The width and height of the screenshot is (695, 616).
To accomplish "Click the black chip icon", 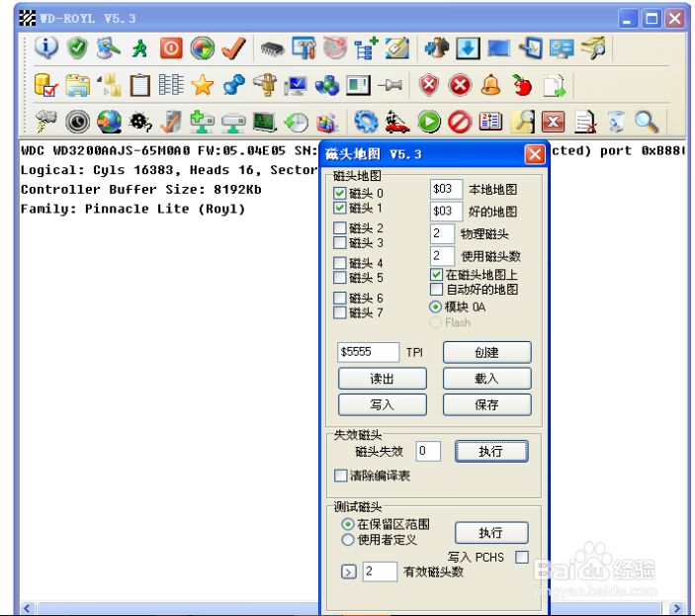I will (272, 48).
